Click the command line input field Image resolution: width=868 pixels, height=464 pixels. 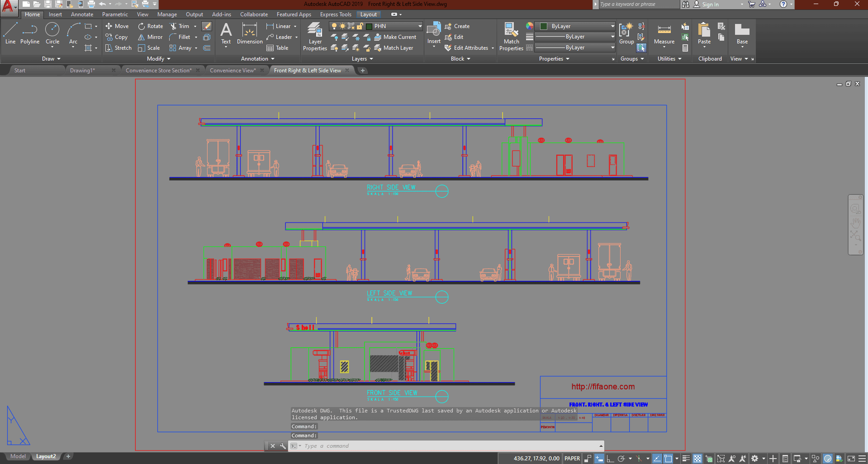tap(448, 446)
